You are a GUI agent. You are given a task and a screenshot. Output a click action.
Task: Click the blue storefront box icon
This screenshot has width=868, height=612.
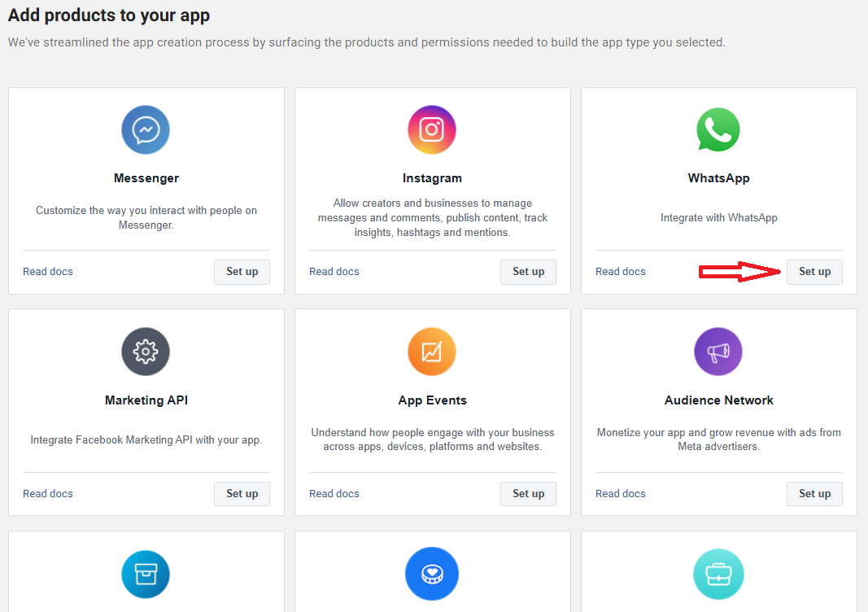coord(146,574)
